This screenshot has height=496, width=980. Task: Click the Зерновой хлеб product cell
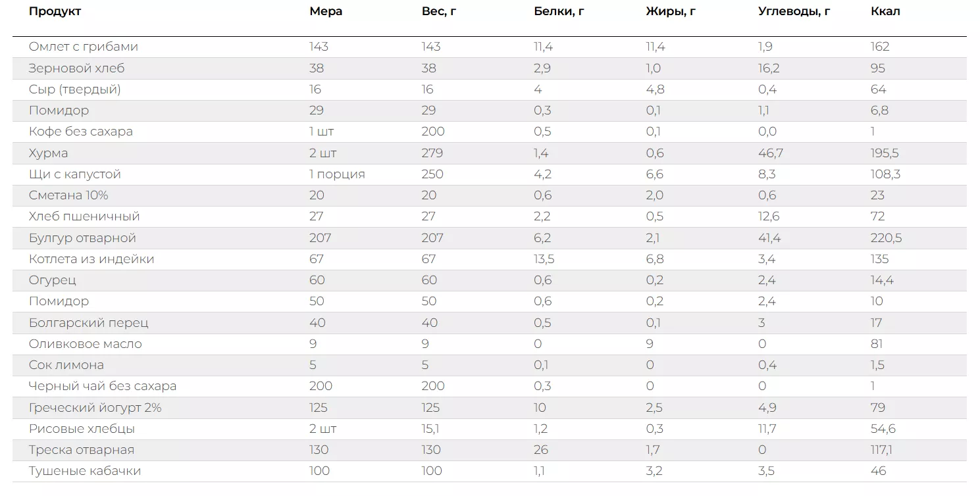(76, 68)
